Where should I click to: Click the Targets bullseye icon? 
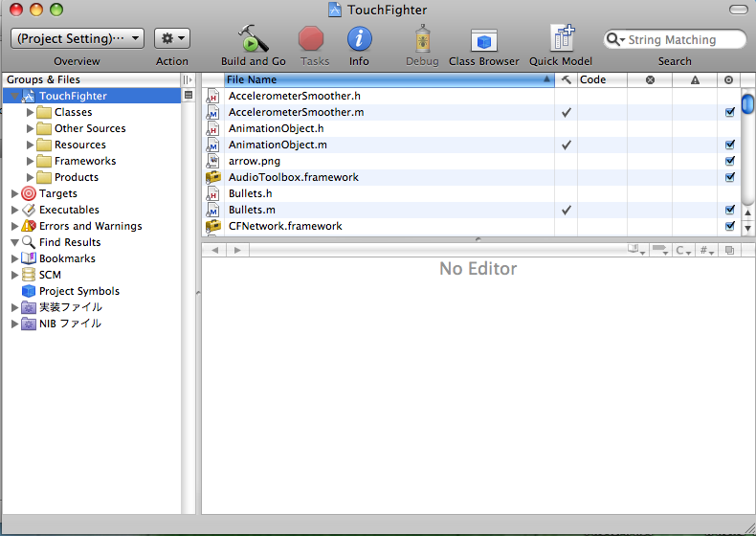pyautogui.click(x=29, y=193)
